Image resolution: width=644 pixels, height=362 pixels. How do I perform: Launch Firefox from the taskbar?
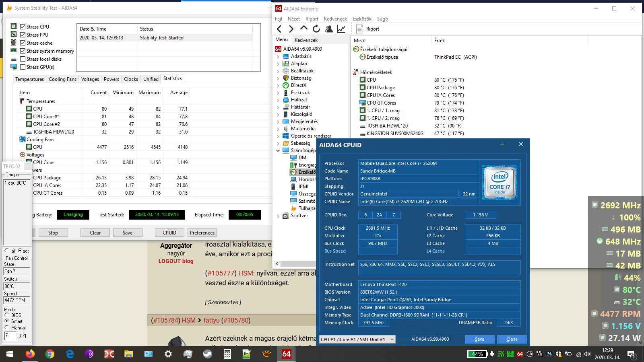(x=30, y=354)
